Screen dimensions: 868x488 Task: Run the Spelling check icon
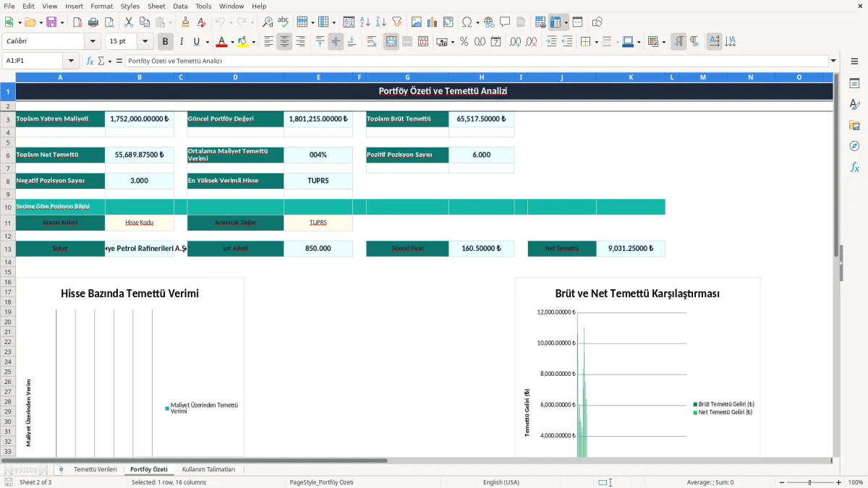(284, 22)
